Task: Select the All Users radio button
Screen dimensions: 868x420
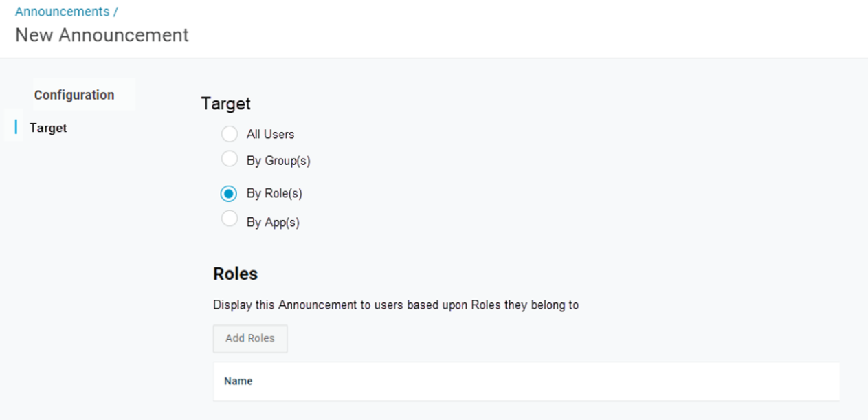Action: point(230,134)
